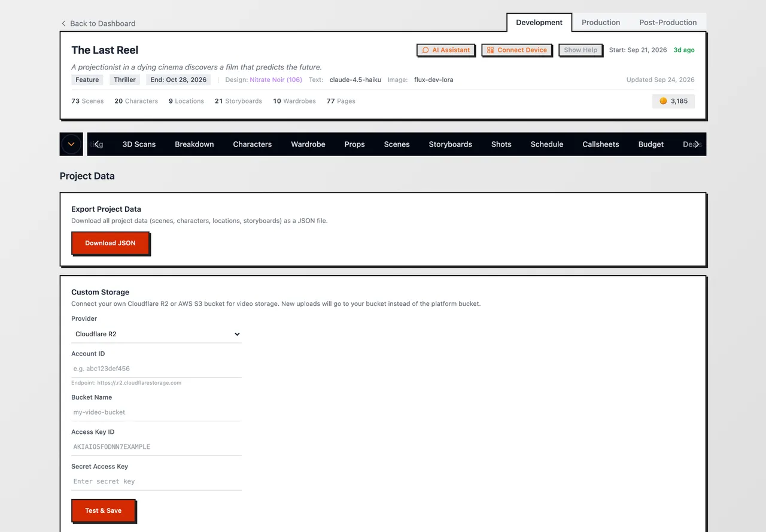This screenshot has height=532, width=766.
Task: Open the AI Assistant
Action: point(446,50)
